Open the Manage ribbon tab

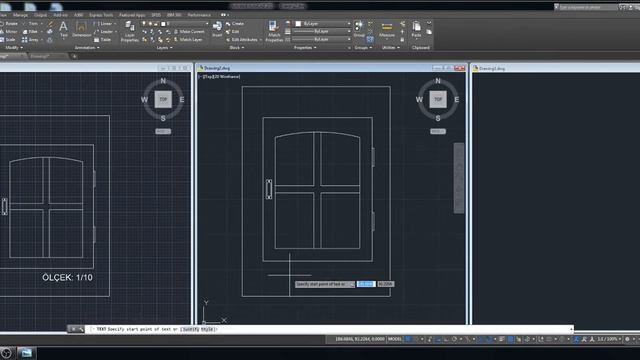coord(20,15)
